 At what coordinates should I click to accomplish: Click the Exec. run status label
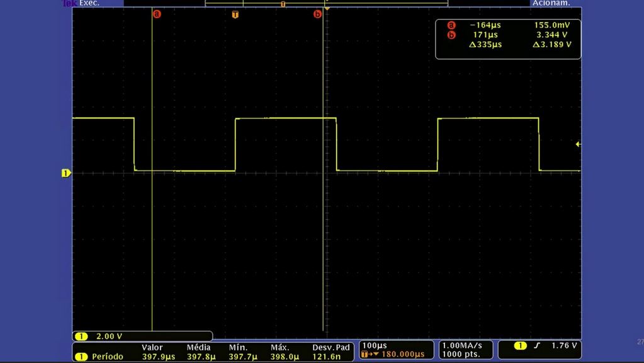[89, 3]
